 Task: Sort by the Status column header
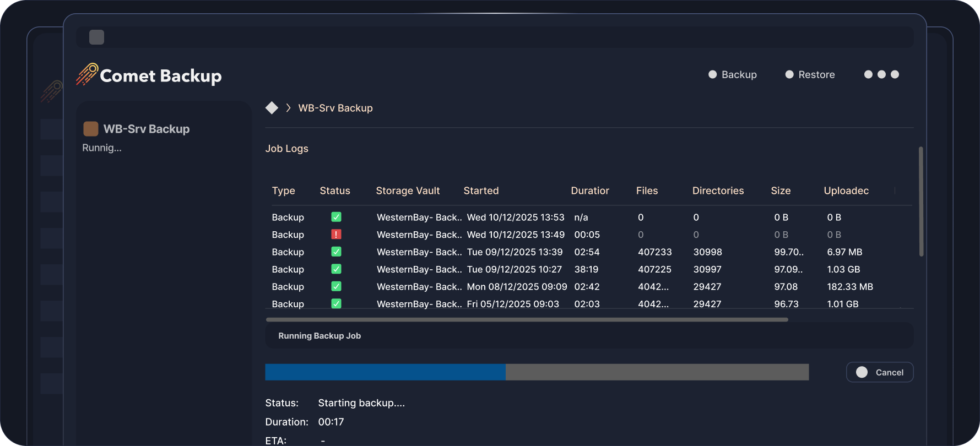335,191
